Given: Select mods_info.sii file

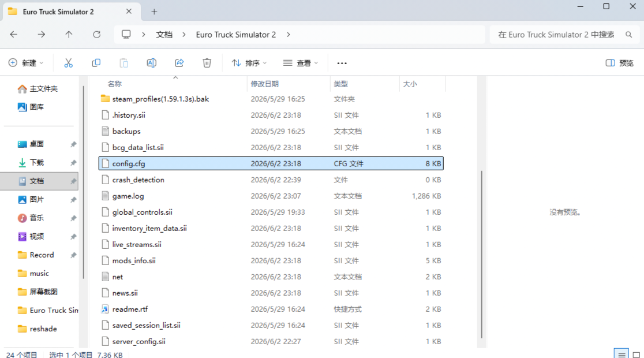Looking at the screenshot, I should (x=271, y=261).
